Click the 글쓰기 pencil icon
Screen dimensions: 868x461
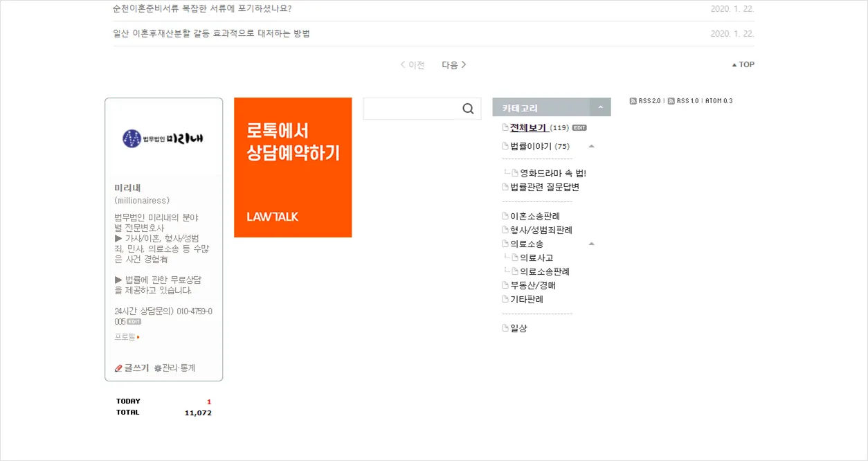[x=118, y=368]
